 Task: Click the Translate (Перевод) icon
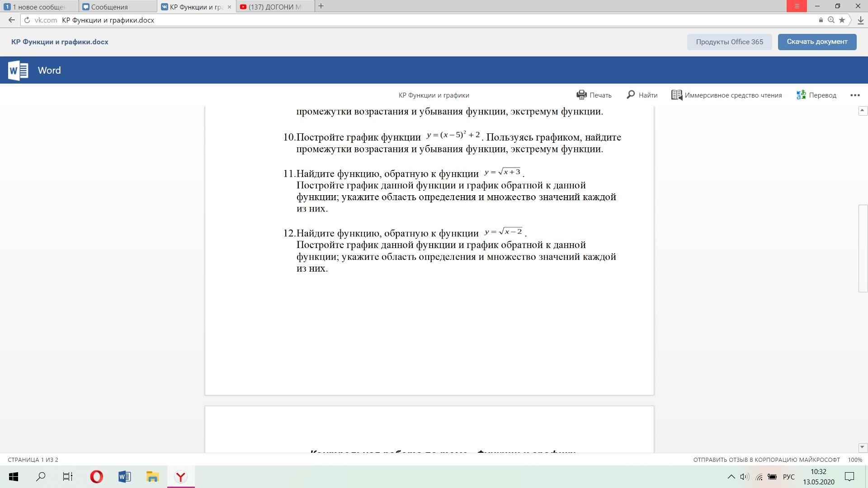[801, 95]
